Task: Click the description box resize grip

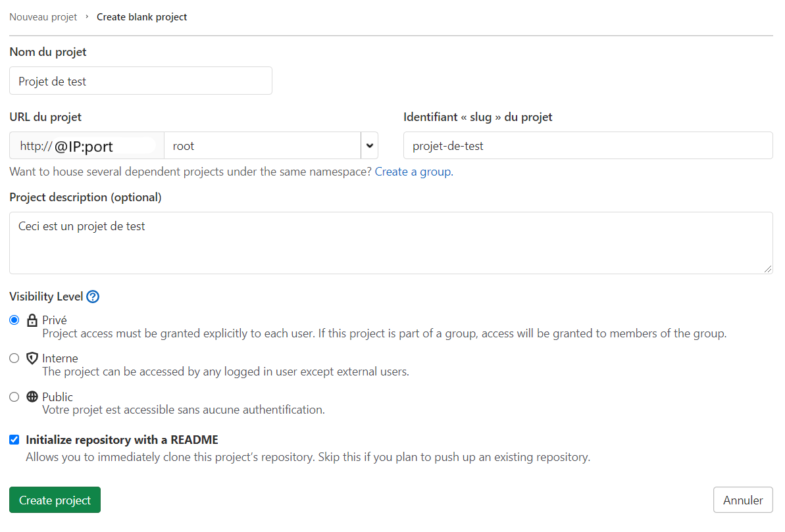Action: [x=769, y=268]
